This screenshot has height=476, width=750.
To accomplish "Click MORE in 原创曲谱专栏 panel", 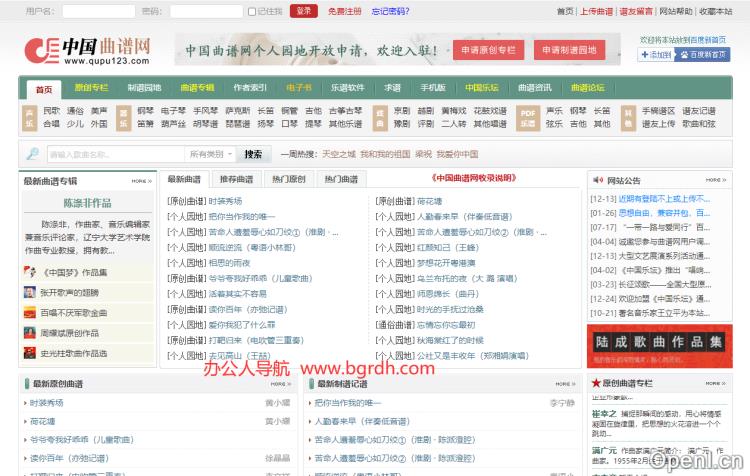I will pos(716,384).
